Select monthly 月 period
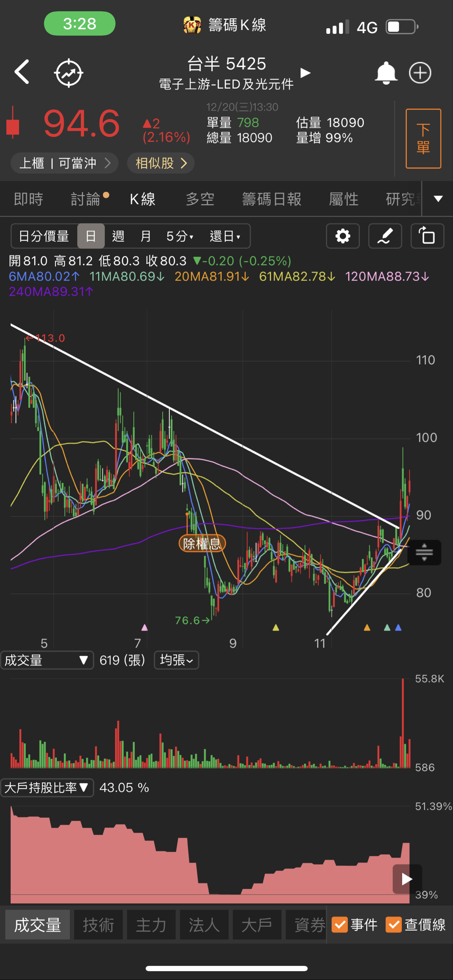The height and width of the screenshot is (980, 453). click(146, 236)
